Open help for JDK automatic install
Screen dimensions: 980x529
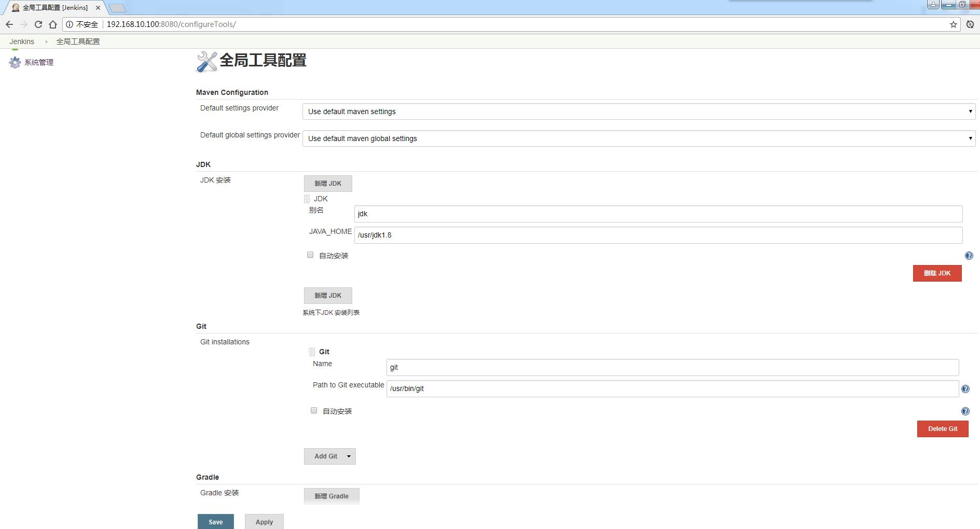click(x=969, y=256)
